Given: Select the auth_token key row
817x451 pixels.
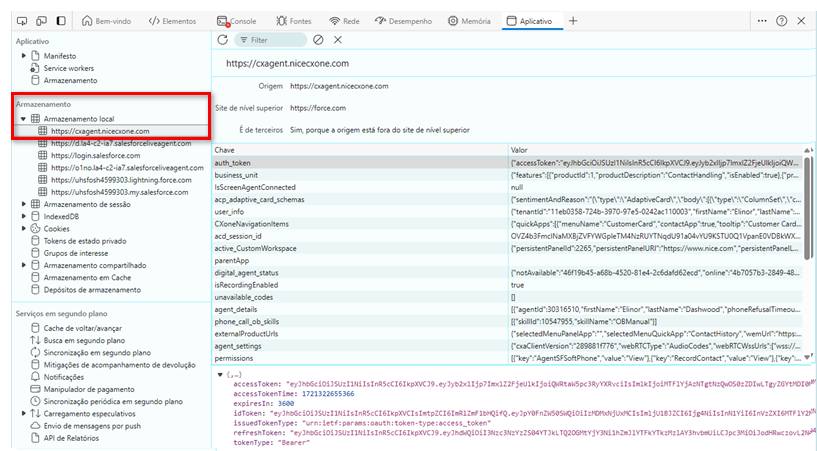Looking at the screenshot, I should click(x=507, y=163).
